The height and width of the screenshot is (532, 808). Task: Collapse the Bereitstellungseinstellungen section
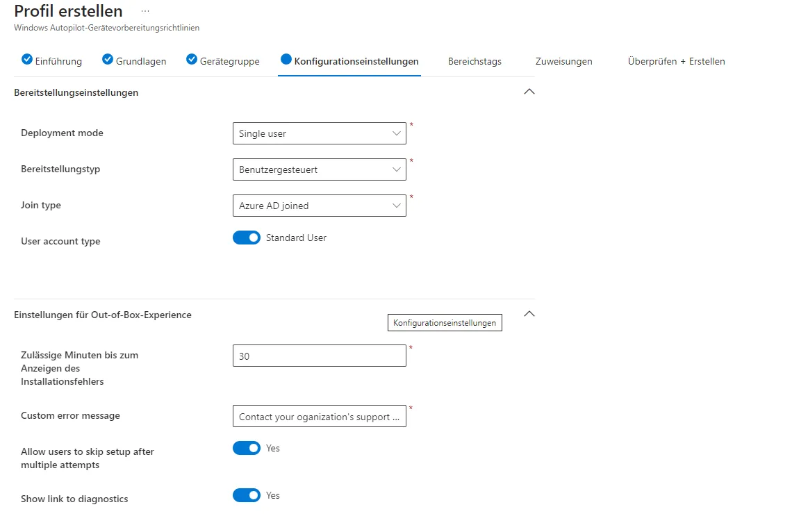[529, 92]
